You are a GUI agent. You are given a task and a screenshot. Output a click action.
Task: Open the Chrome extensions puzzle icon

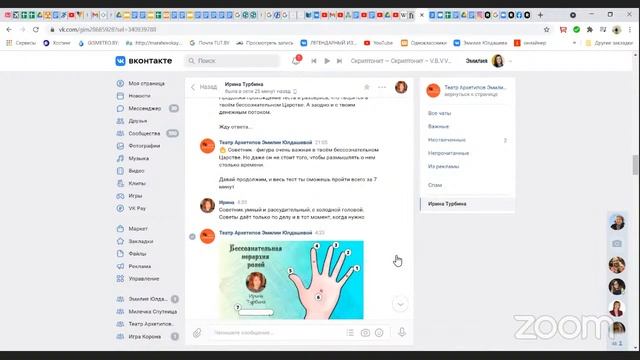(x=589, y=29)
